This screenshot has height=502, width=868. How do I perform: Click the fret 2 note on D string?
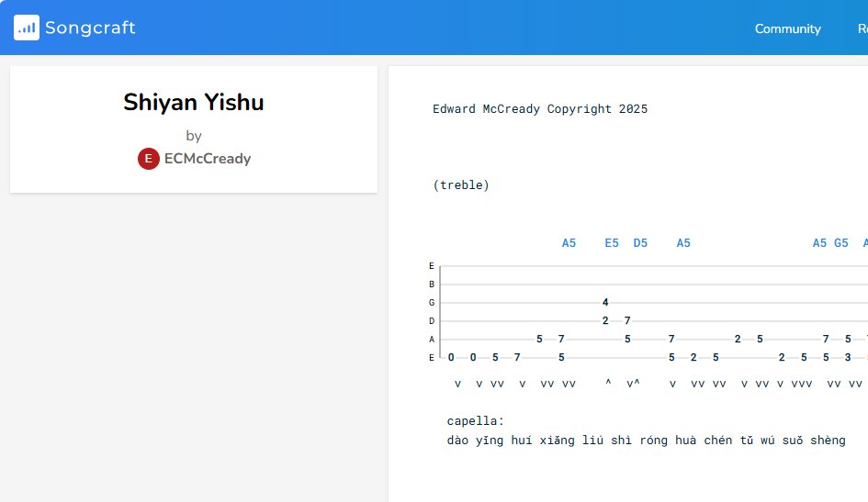pos(605,320)
